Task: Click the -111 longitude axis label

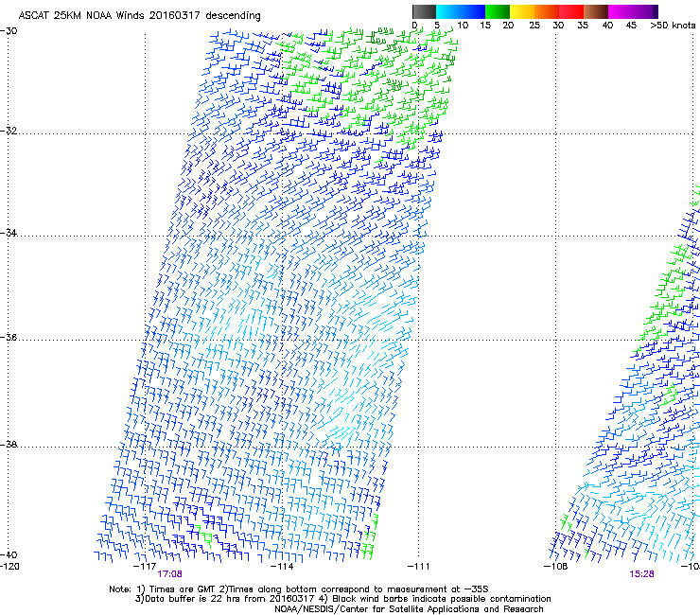Action: pos(418,567)
